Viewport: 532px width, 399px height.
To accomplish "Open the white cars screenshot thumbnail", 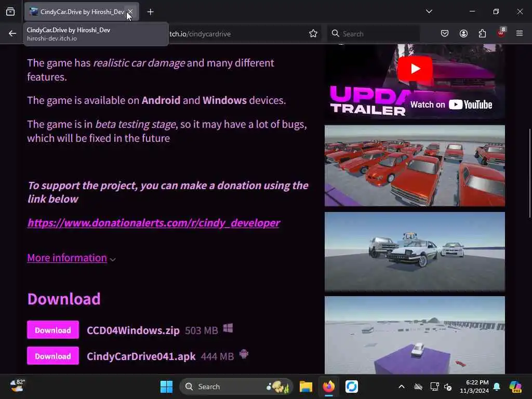I will point(415,251).
